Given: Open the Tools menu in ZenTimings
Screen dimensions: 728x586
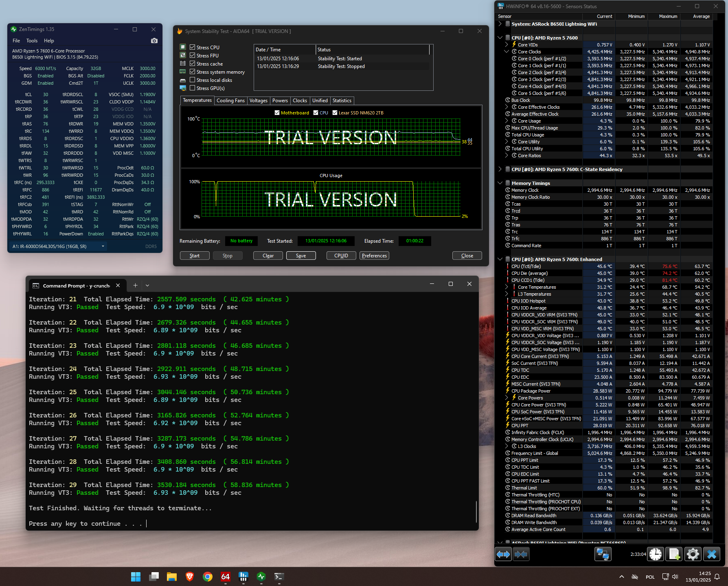Looking at the screenshot, I should (x=32, y=41).
